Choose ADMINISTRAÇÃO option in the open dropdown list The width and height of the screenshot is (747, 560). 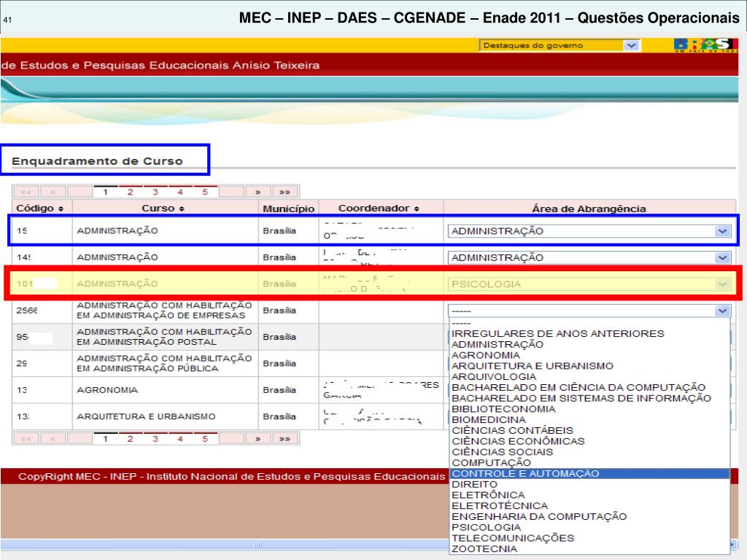click(589, 344)
